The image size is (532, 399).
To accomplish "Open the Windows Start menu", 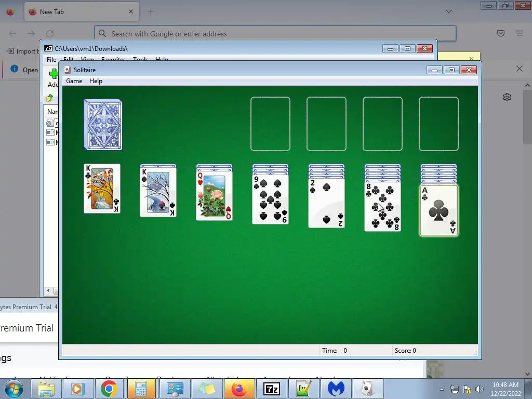I will pyautogui.click(x=14, y=389).
